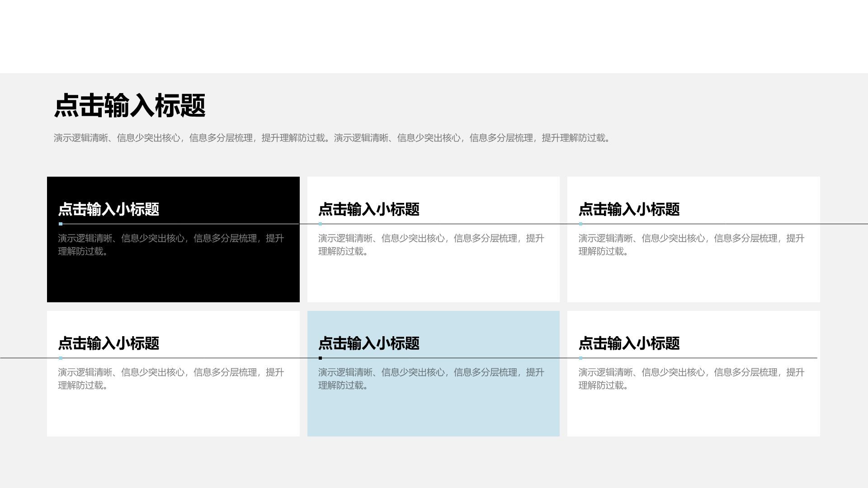Click the small square marker in top-middle card
The height and width of the screenshot is (488, 868).
pyautogui.click(x=321, y=224)
